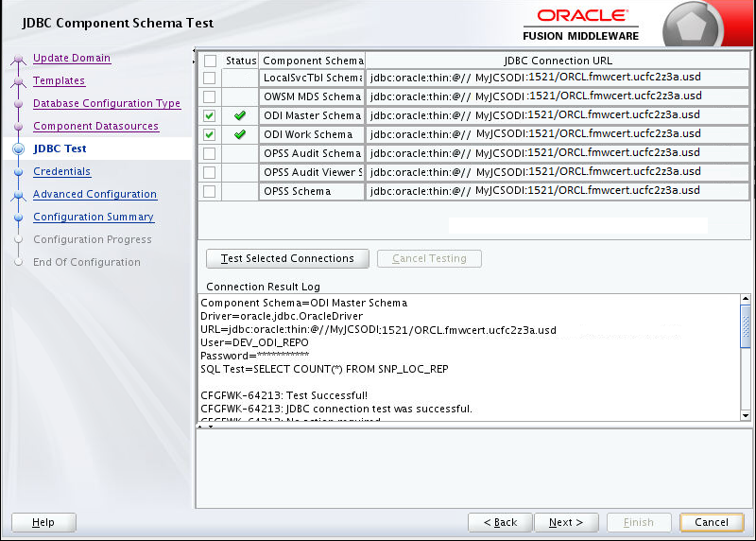The image size is (756, 541).
Task: Click the Driver=oracle.jdbc.OracleDriver log line
Action: (x=282, y=316)
